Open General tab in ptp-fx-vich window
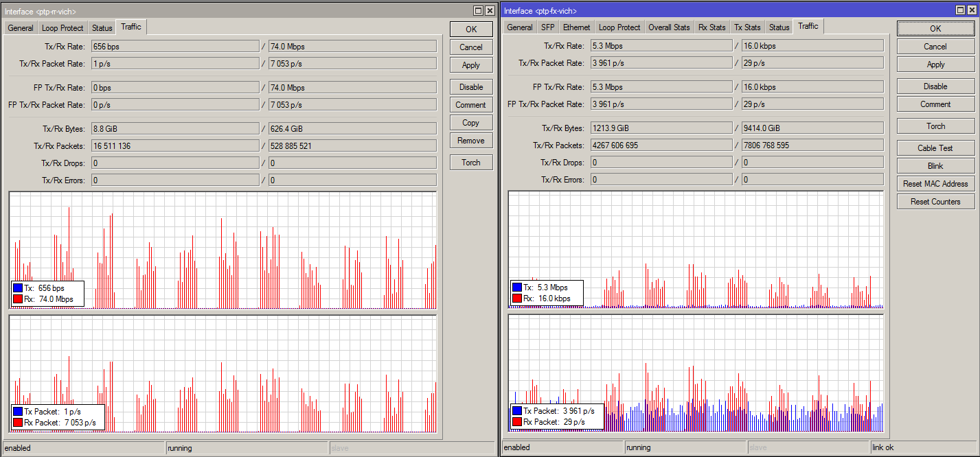 (520, 27)
